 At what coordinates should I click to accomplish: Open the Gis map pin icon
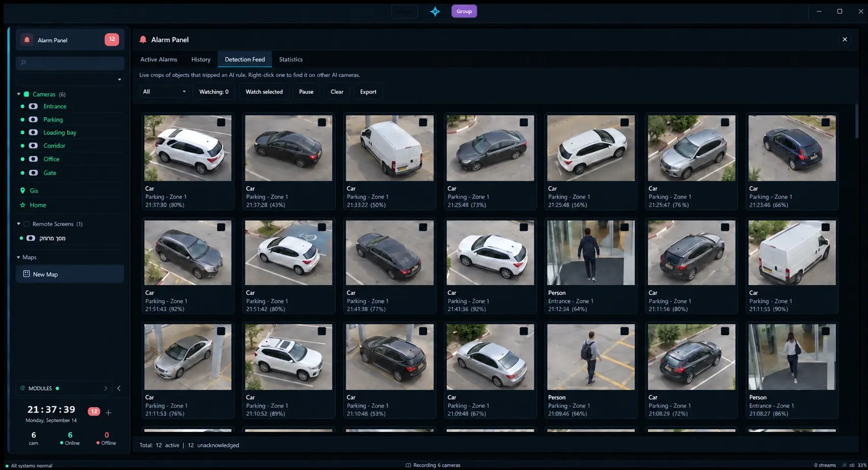tap(22, 190)
